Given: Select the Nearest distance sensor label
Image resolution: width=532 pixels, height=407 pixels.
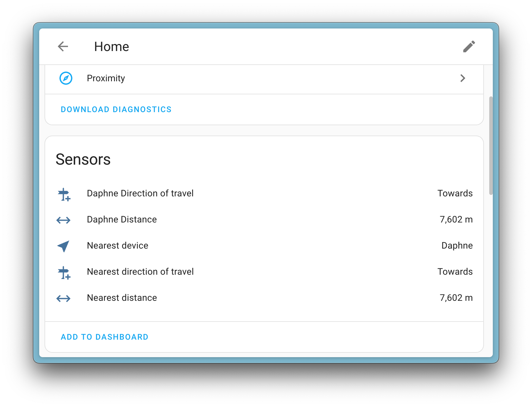Looking at the screenshot, I should pyautogui.click(x=122, y=298).
